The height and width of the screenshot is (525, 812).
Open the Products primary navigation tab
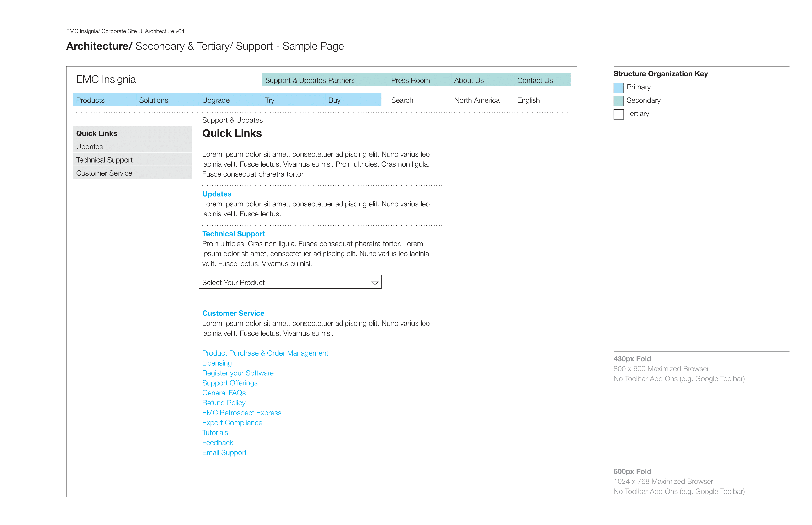pos(104,100)
